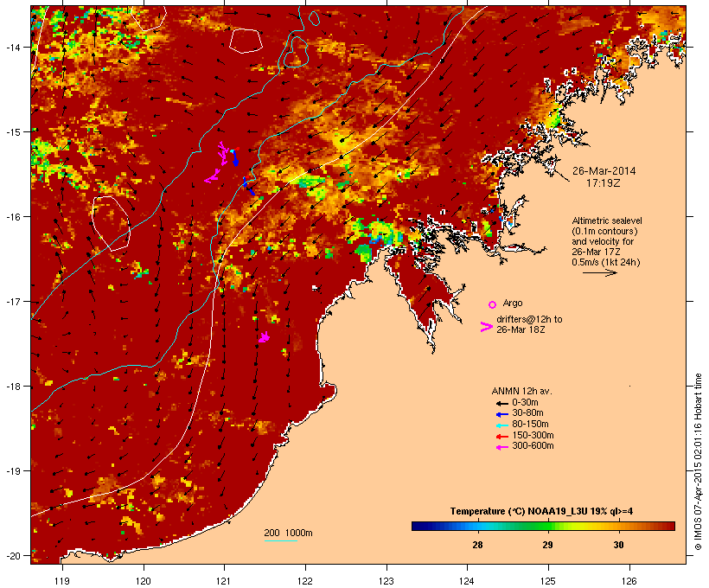This screenshot has width=709, height=588.
Task: Click the magenta drifters legend marker
Action: [486, 327]
